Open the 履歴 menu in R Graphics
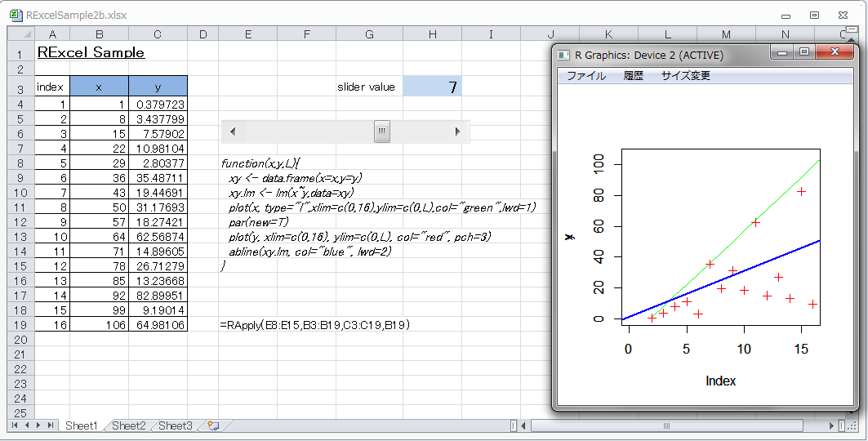The image size is (868, 441). tap(634, 76)
